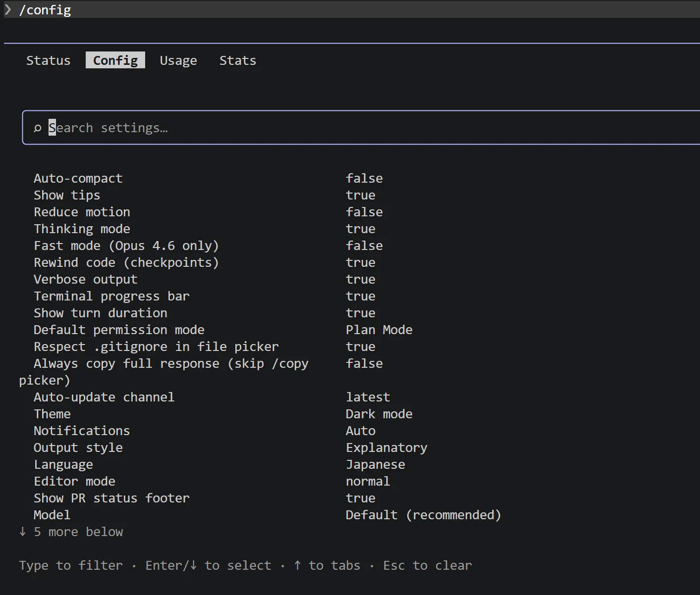700x595 pixels.
Task: Switch to the Status tab
Action: (x=48, y=60)
